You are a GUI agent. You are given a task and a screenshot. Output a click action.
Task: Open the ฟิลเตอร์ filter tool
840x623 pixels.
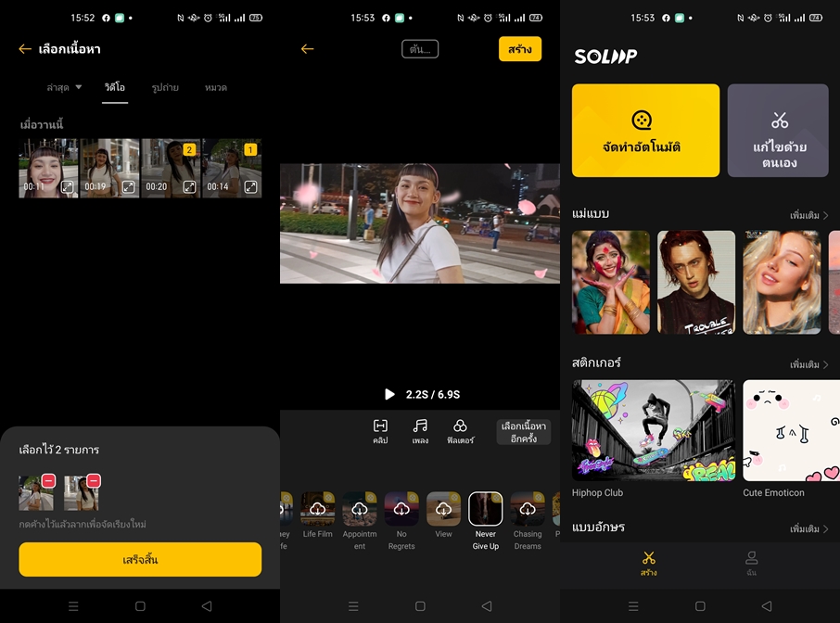pyautogui.click(x=460, y=431)
